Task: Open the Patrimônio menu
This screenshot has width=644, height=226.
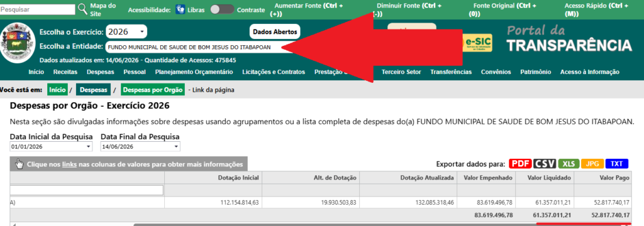Action: 536,72
